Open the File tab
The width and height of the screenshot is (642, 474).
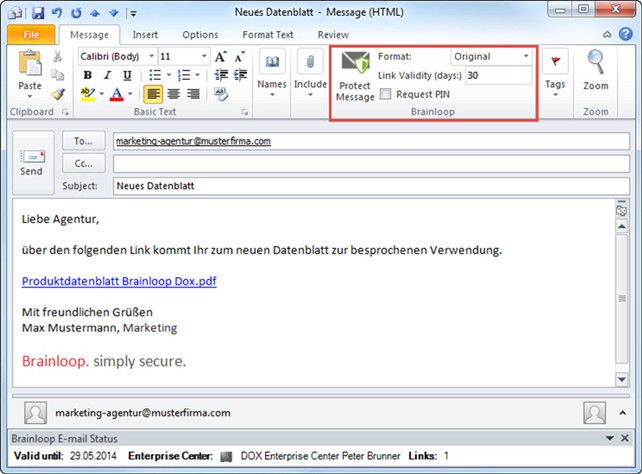(31, 35)
